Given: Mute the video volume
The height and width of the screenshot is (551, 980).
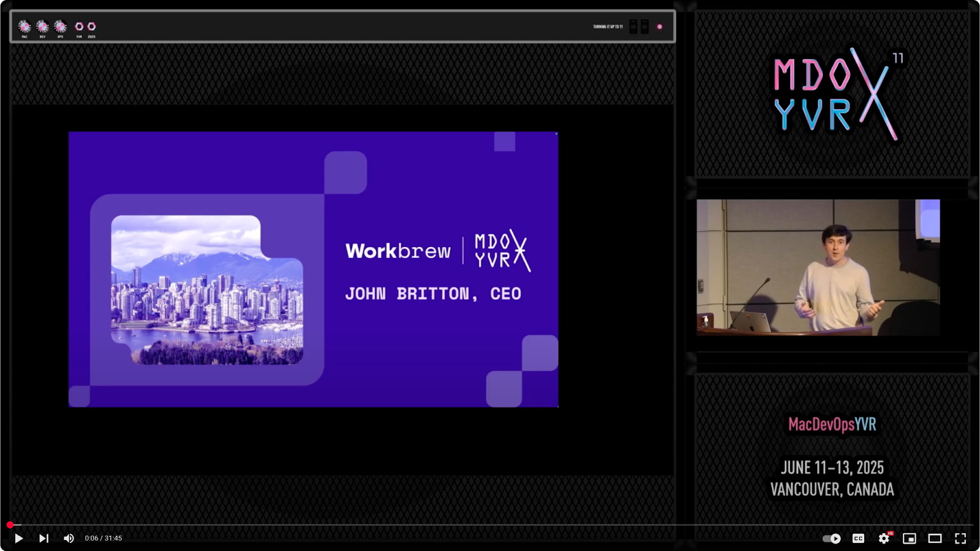Looking at the screenshot, I should [69, 538].
